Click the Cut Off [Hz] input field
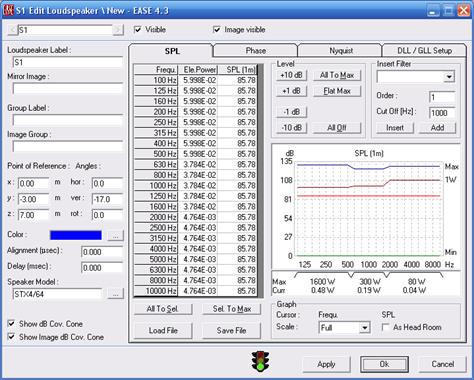The image size is (474, 380). 442,113
